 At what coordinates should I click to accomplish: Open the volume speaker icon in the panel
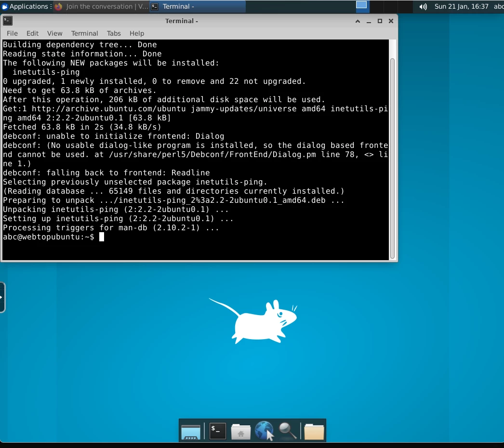pyautogui.click(x=423, y=6)
